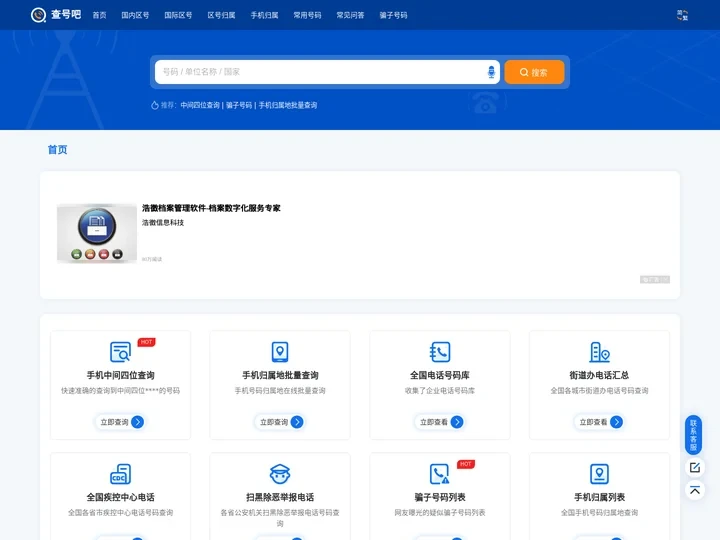Image resolution: width=720 pixels, height=540 pixels.
Task: Click description 收集了企业电话号码库
Action: click(x=440, y=391)
